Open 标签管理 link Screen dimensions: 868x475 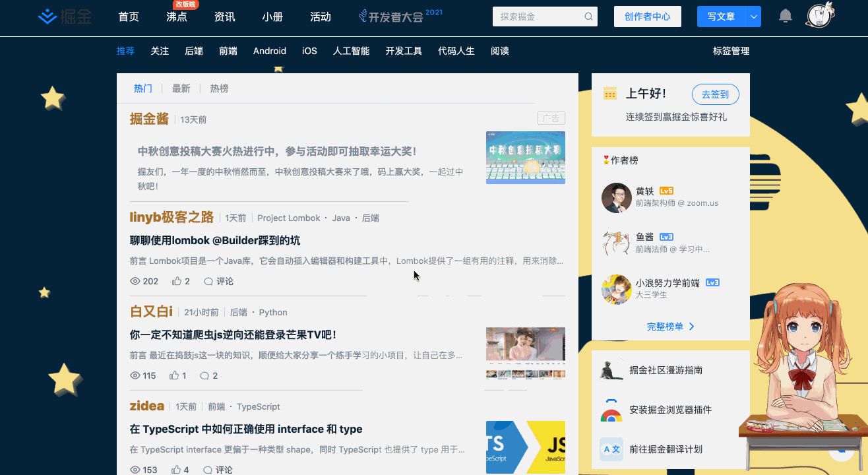[x=731, y=51]
